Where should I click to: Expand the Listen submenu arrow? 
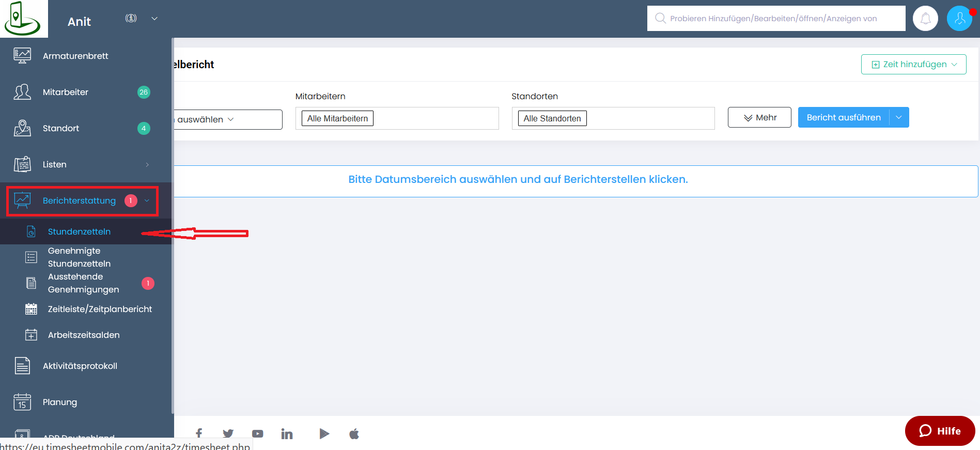click(x=147, y=165)
